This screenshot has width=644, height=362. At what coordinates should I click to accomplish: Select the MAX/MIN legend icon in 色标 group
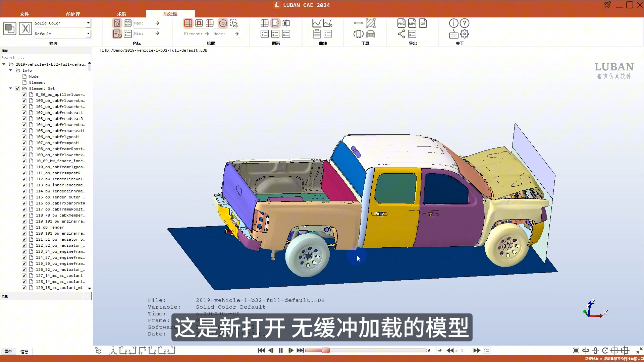(x=127, y=23)
